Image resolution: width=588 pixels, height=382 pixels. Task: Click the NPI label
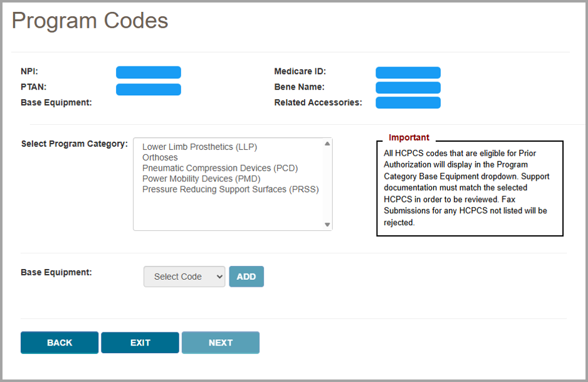[x=29, y=72]
